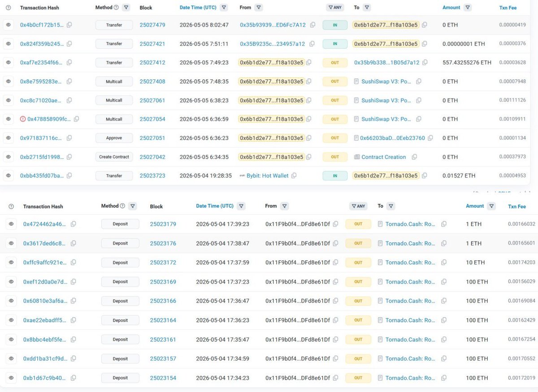Preview transaction 0xdd1ba31cf9d with eye icon
Viewport: 538px width, 392px height.
tap(11, 359)
